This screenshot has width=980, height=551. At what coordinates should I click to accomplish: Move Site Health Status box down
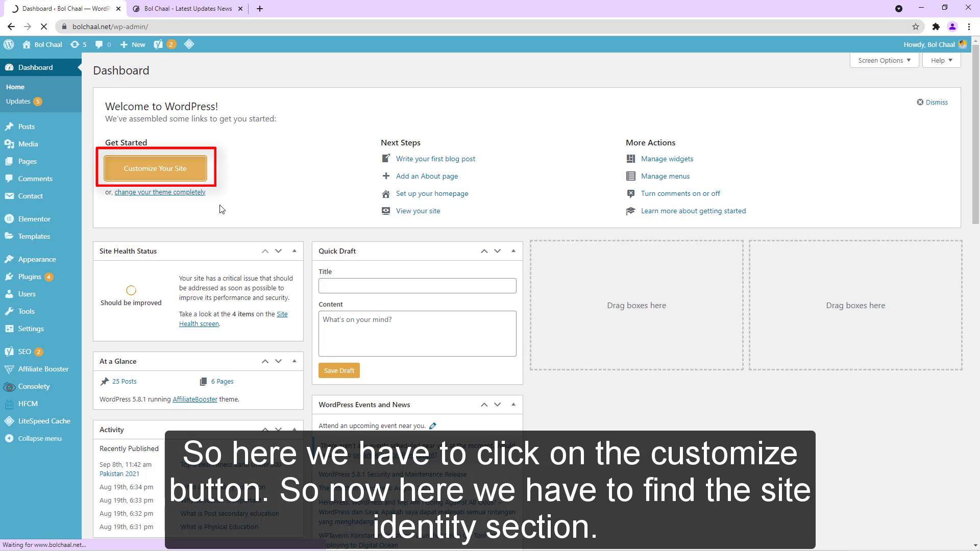(278, 251)
